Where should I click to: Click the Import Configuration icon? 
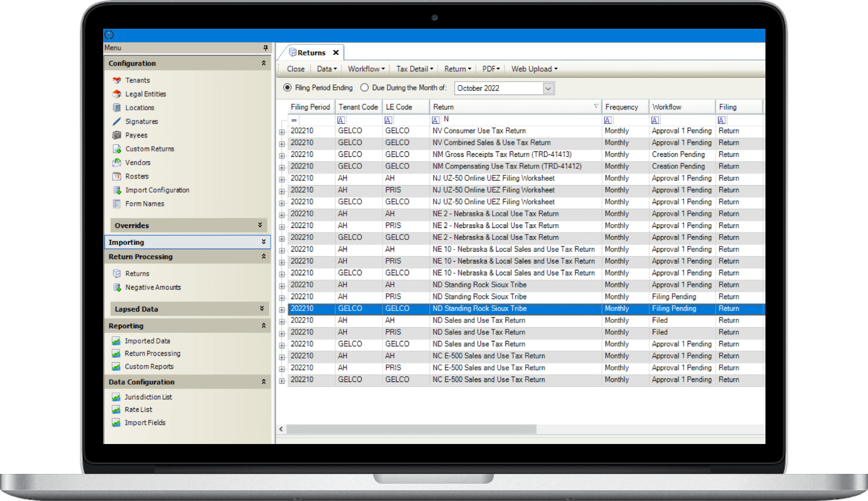(x=117, y=190)
